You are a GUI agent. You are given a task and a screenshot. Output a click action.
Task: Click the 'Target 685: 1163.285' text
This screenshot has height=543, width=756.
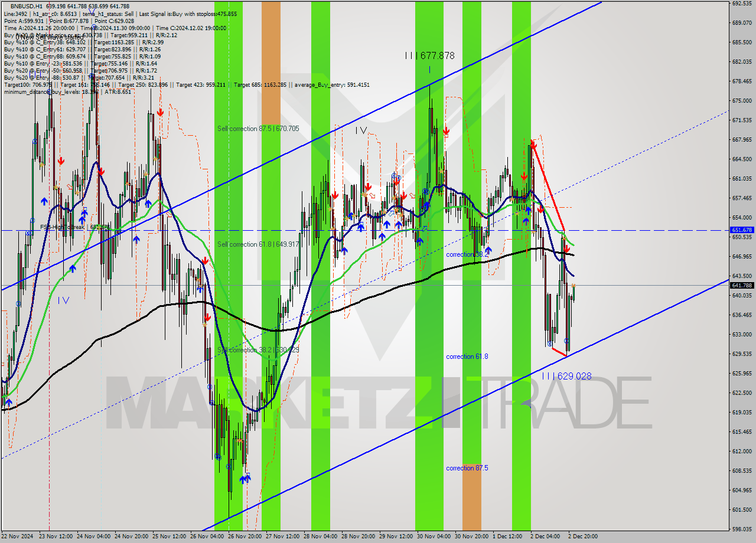[x=260, y=84]
